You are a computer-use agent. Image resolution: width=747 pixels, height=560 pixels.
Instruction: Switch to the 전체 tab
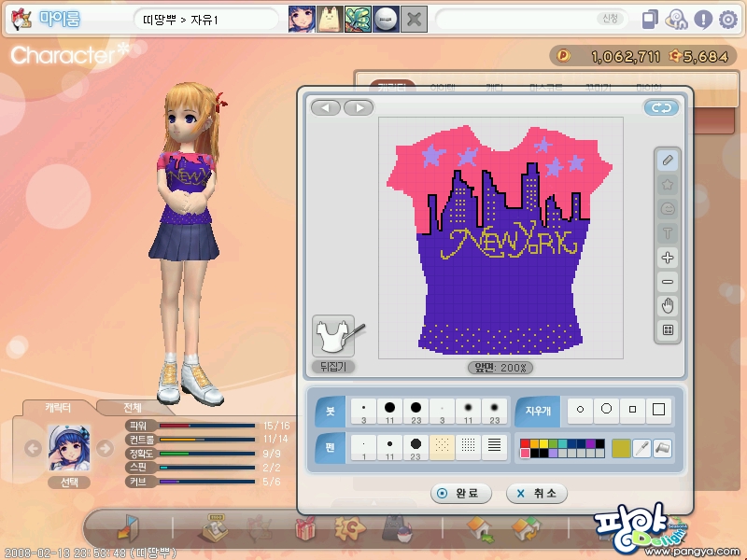(x=133, y=408)
